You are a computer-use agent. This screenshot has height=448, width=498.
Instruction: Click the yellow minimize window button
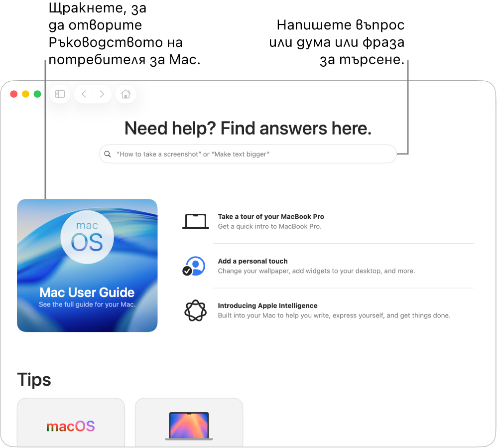[x=26, y=94]
